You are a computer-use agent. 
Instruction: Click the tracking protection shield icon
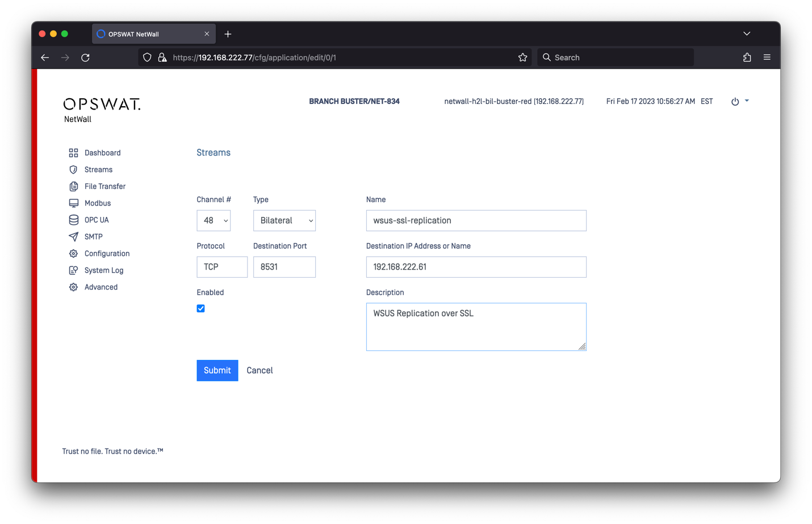[x=147, y=57]
